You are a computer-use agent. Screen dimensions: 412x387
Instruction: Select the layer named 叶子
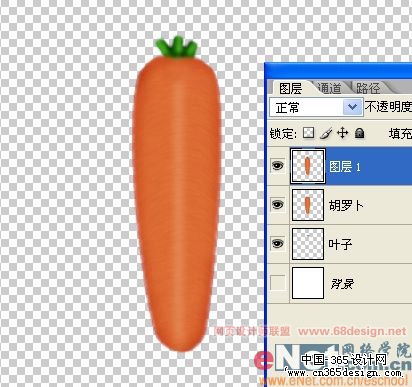340,244
